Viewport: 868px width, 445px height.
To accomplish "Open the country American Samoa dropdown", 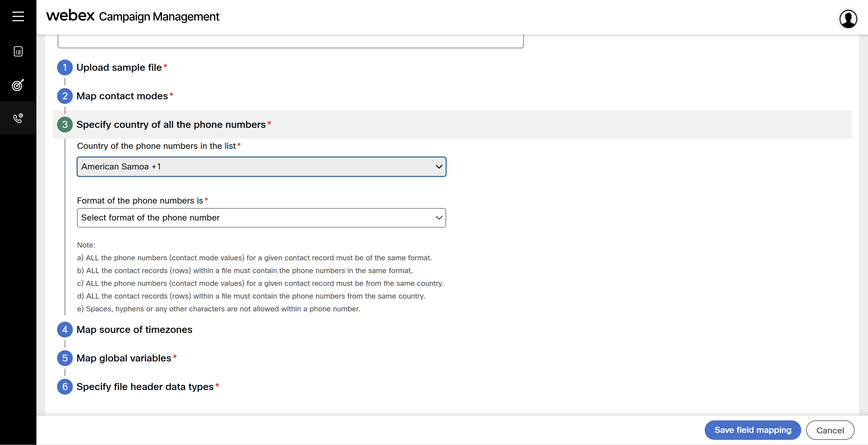I will coord(262,166).
